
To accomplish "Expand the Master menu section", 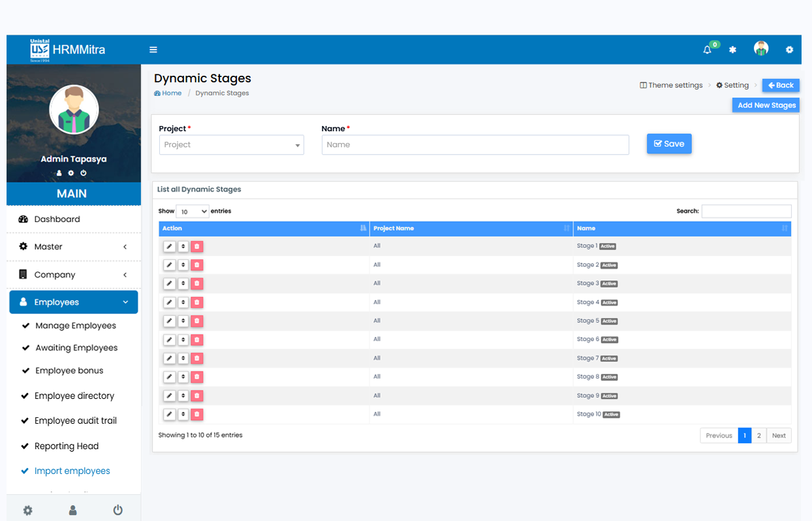I will 73,247.
